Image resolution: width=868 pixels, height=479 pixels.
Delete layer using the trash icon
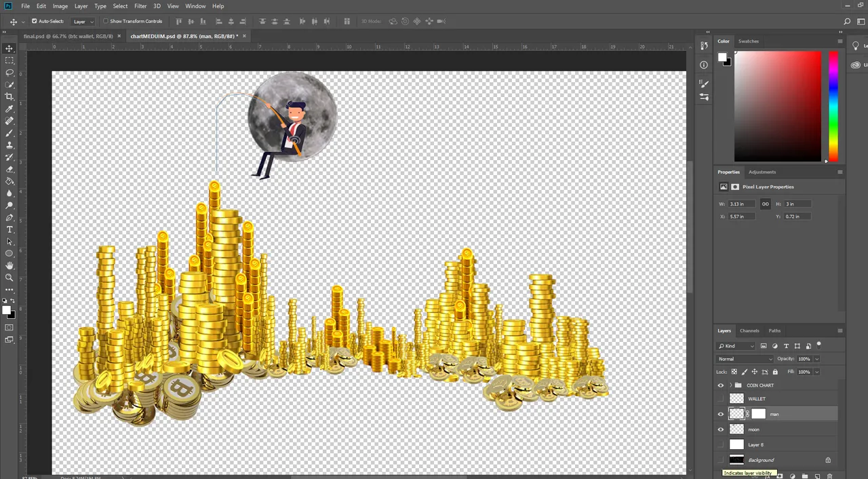[x=829, y=476]
